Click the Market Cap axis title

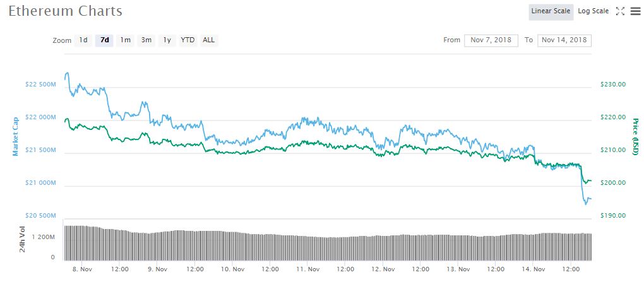(16, 136)
